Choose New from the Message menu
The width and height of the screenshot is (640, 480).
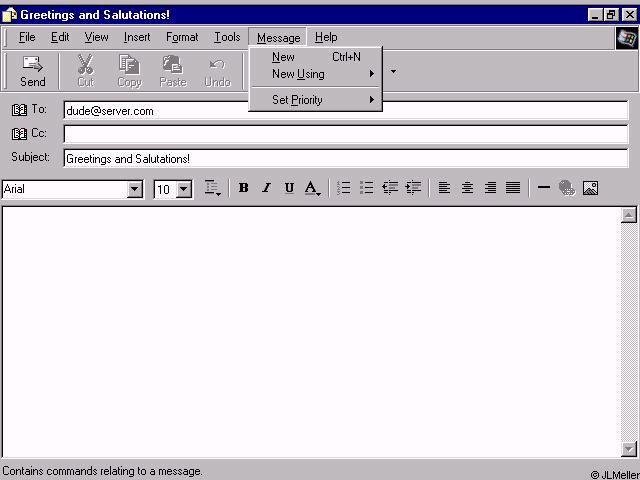[x=316, y=57]
